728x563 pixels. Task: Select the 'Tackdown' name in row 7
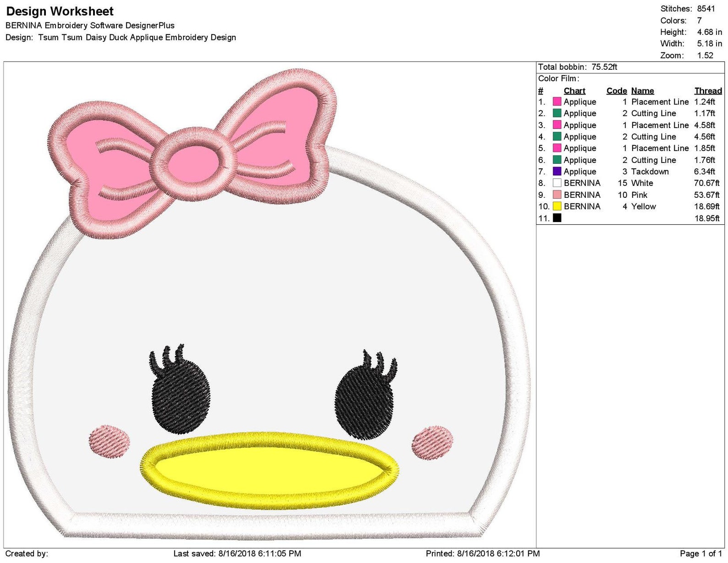tap(650, 172)
